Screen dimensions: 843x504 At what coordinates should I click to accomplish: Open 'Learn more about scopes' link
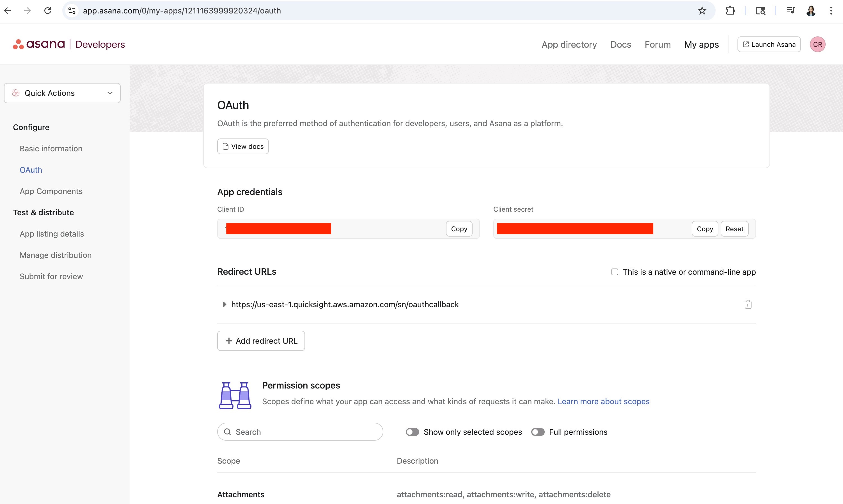coord(603,401)
